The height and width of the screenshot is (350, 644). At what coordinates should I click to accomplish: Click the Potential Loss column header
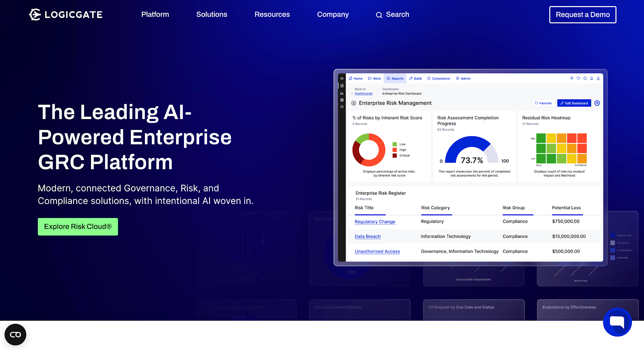pyautogui.click(x=566, y=208)
